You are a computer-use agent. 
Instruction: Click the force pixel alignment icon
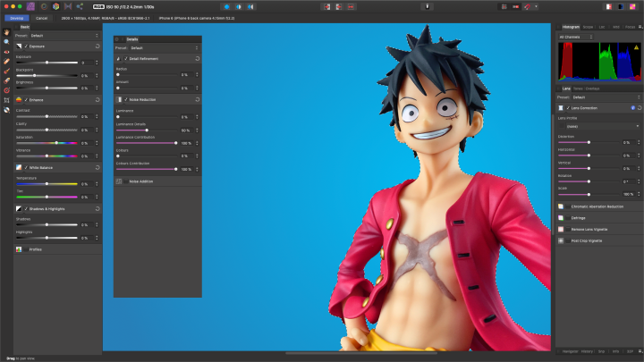[504, 6]
